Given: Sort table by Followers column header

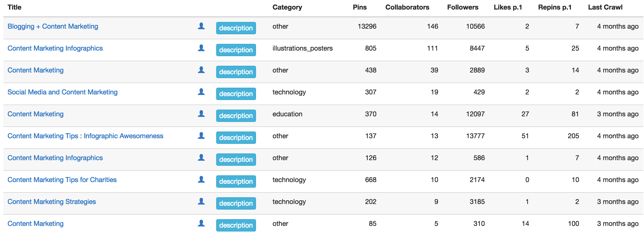Looking at the screenshot, I should tap(463, 7).
